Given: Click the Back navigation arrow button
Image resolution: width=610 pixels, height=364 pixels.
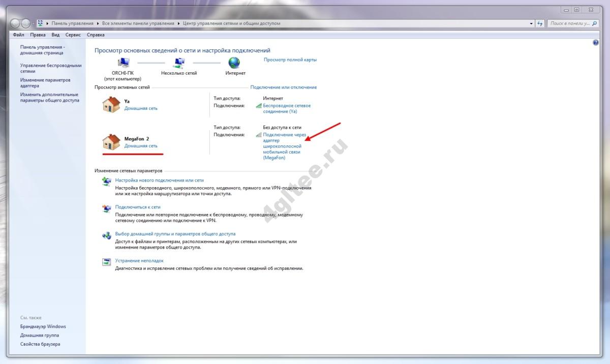Looking at the screenshot, I should point(15,23).
